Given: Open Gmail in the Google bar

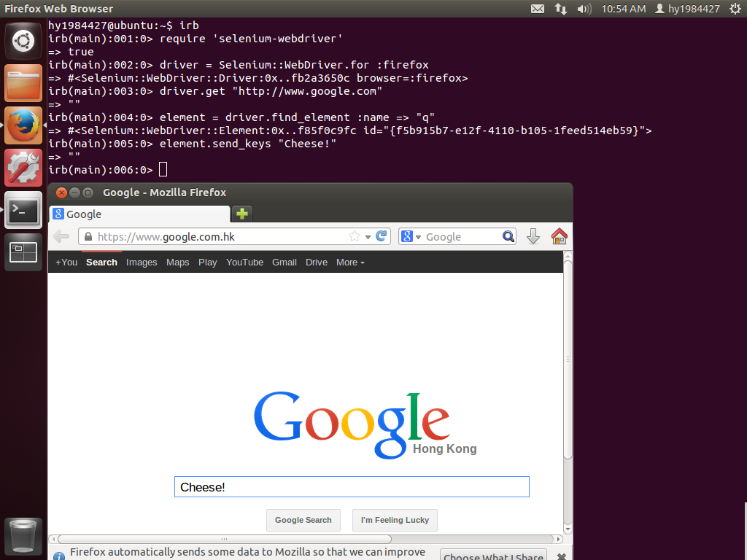Looking at the screenshot, I should pyautogui.click(x=285, y=262).
